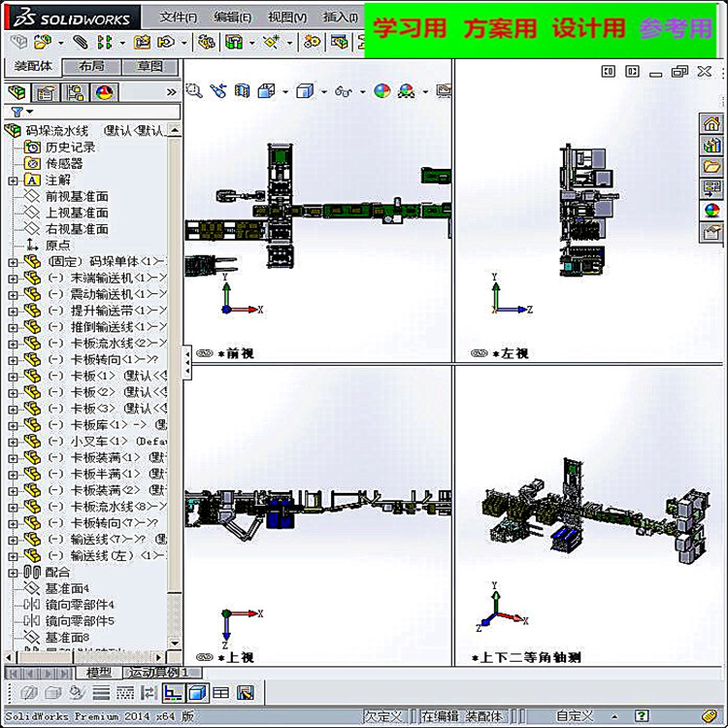Viewport: 728px width, 728px height.
Task: Open SolidWorks Resources home icon
Action: (x=711, y=123)
